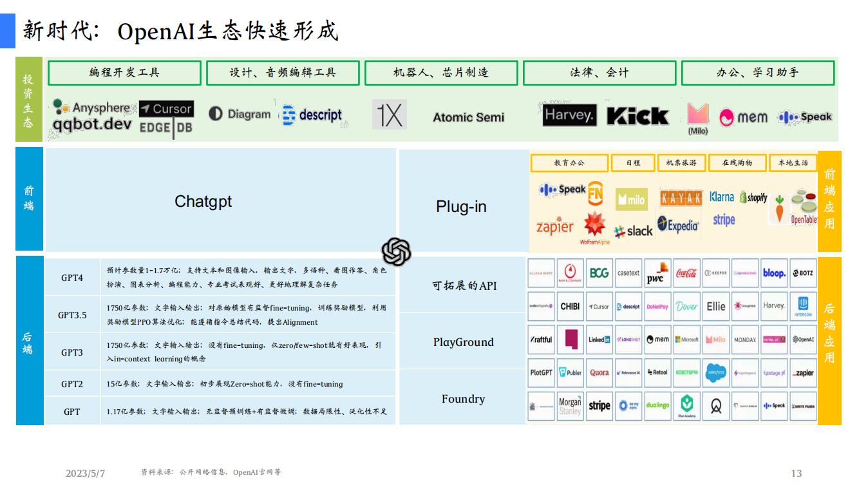Click the LinkedIn tile
Image resolution: width=868 pixels, height=489 pixels.
[x=599, y=340]
